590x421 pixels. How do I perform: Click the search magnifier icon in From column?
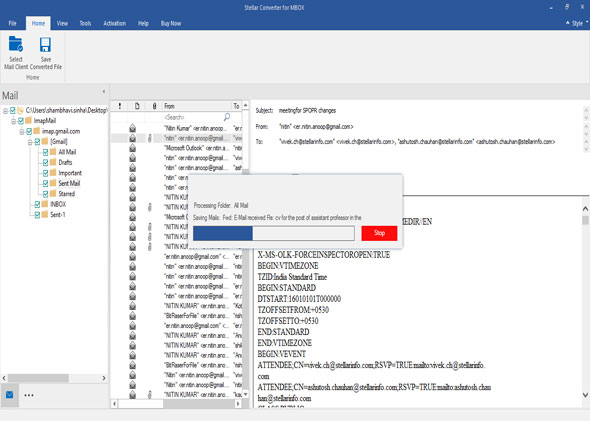pos(227,117)
